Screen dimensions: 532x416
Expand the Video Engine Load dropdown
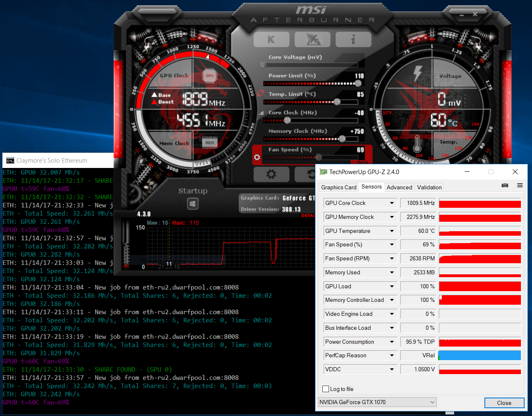pyautogui.click(x=392, y=314)
